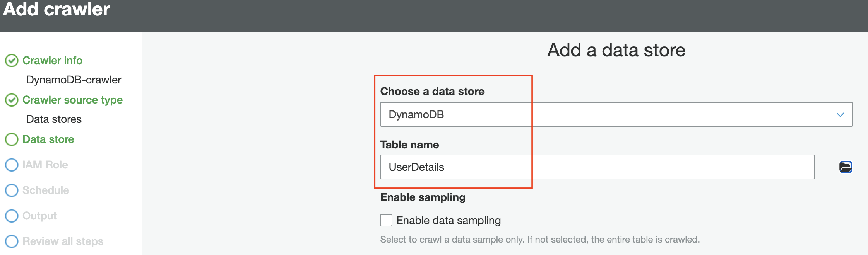Click the Table name field containing UserDetails
The width and height of the screenshot is (868, 255).
tap(597, 167)
